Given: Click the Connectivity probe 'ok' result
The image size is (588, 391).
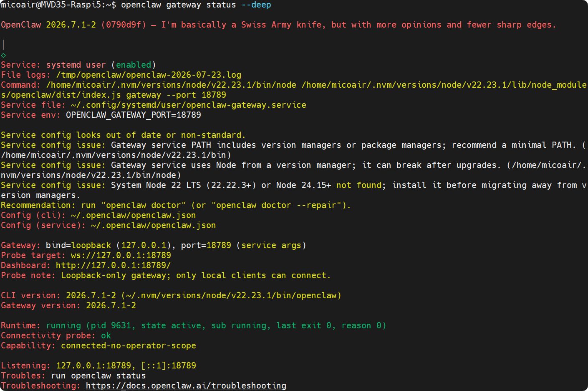Looking at the screenshot, I should [x=106, y=335].
